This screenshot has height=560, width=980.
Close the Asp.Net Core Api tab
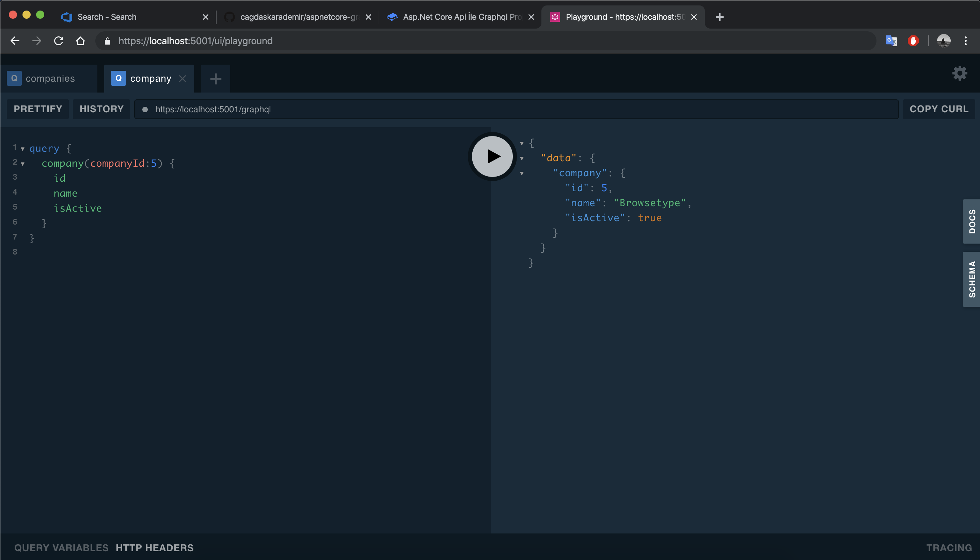click(x=531, y=17)
